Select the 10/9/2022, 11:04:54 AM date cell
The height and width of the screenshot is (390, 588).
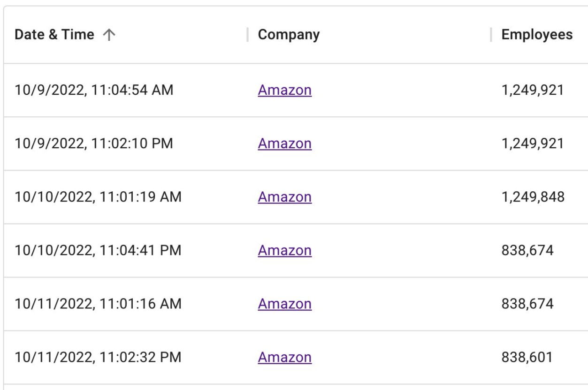94,90
